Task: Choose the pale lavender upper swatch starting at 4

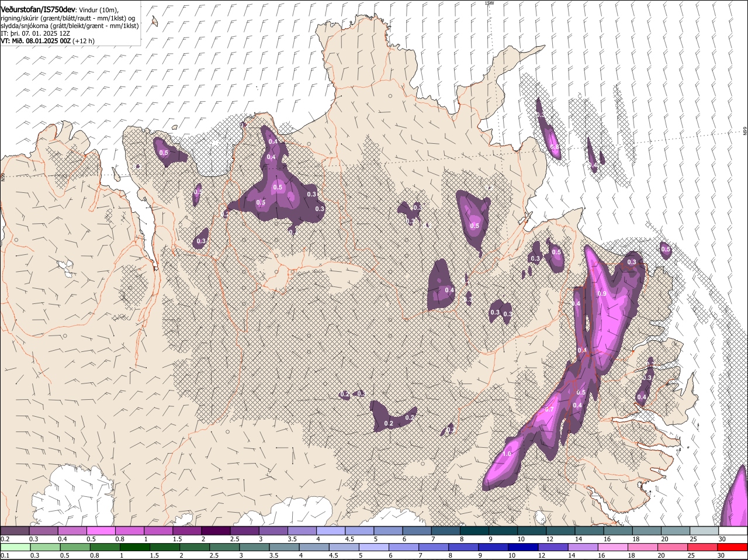Action: coord(331,530)
